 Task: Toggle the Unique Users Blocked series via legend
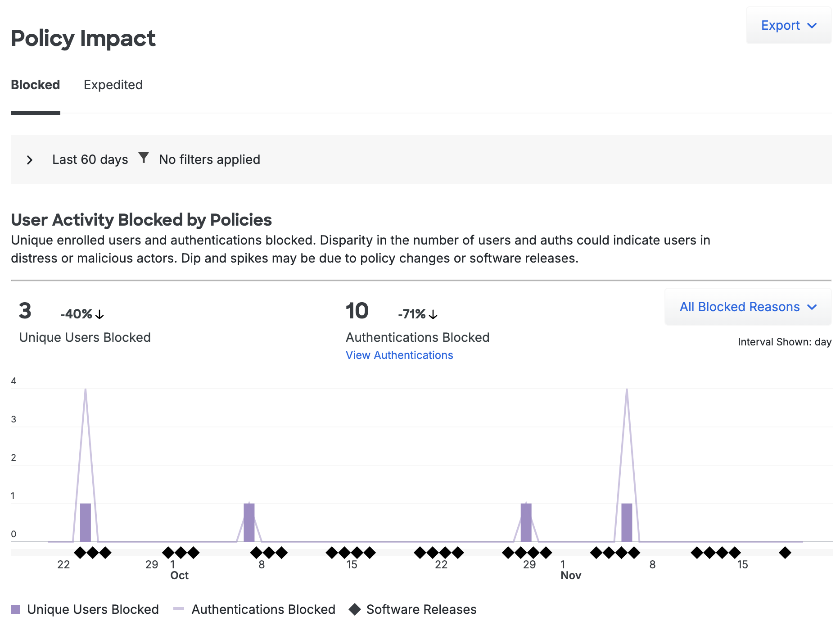click(92, 609)
